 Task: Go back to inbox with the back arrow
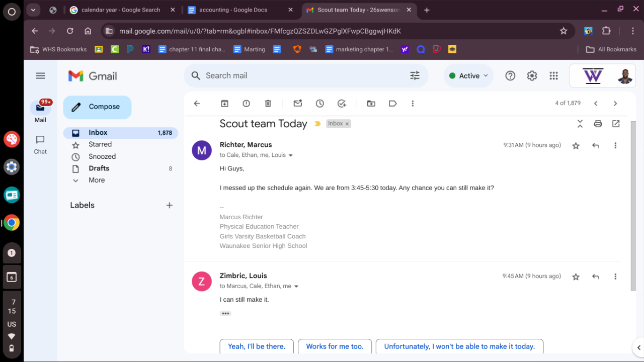click(x=197, y=104)
